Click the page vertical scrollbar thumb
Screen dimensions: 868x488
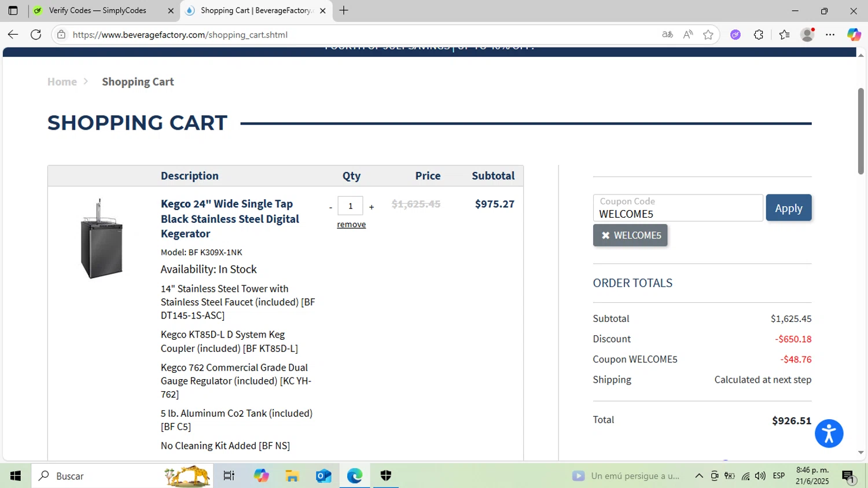860,131
